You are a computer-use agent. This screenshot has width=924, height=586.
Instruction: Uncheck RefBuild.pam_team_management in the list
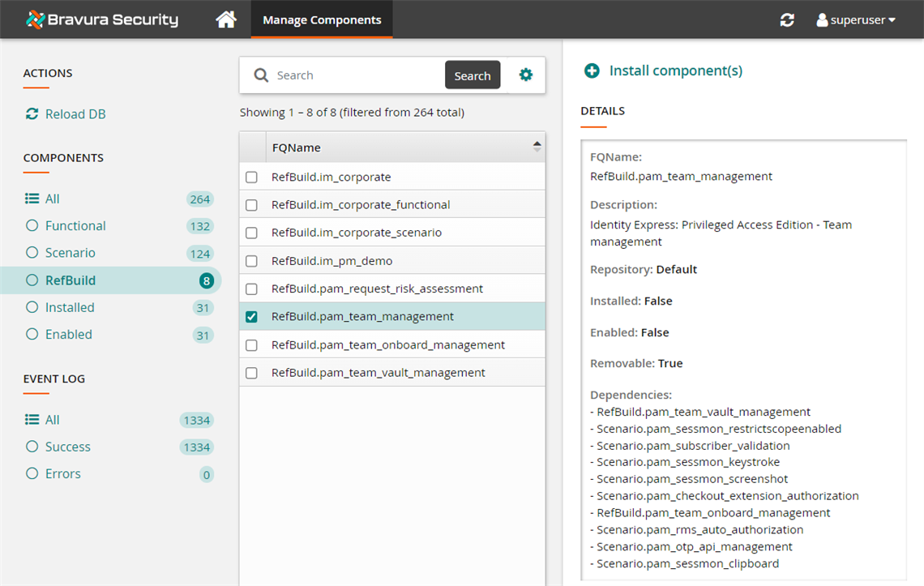251,316
